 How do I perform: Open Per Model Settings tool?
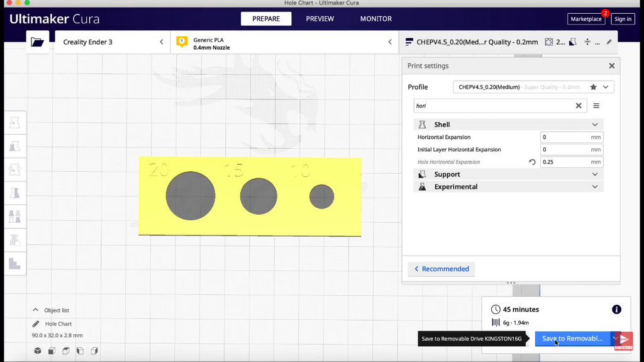[15, 217]
